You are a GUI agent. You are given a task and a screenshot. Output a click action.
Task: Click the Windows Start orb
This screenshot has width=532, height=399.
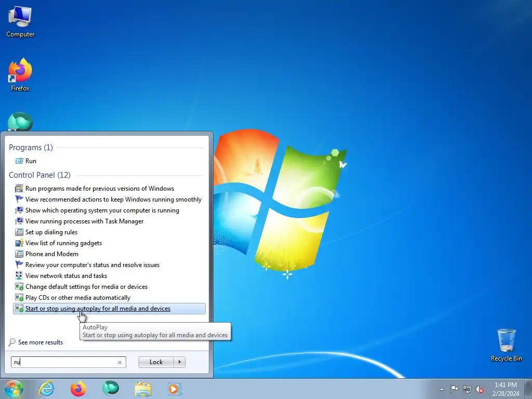tap(14, 389)
